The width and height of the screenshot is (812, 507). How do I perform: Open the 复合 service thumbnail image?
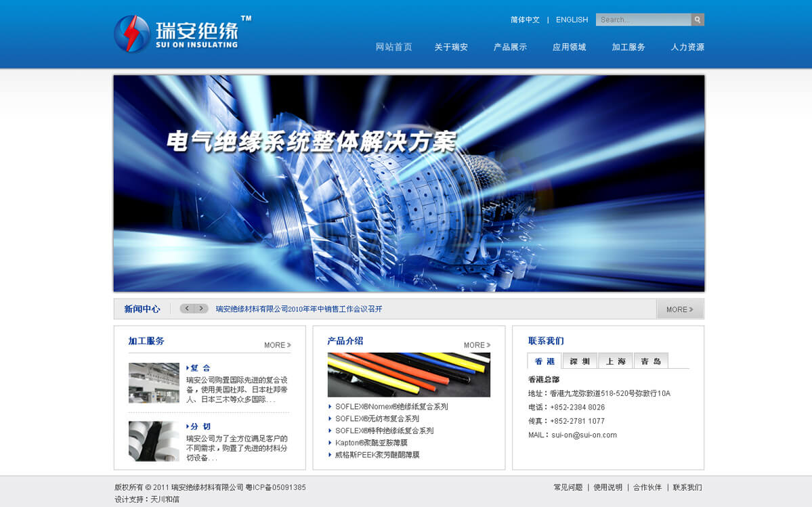[x=154, y=383]
